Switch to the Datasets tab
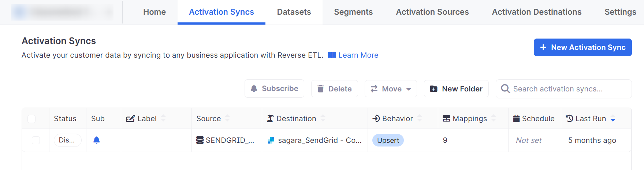The height and width of the screenshot is (170, 644). pyautogui.click(x=294, y=12)
